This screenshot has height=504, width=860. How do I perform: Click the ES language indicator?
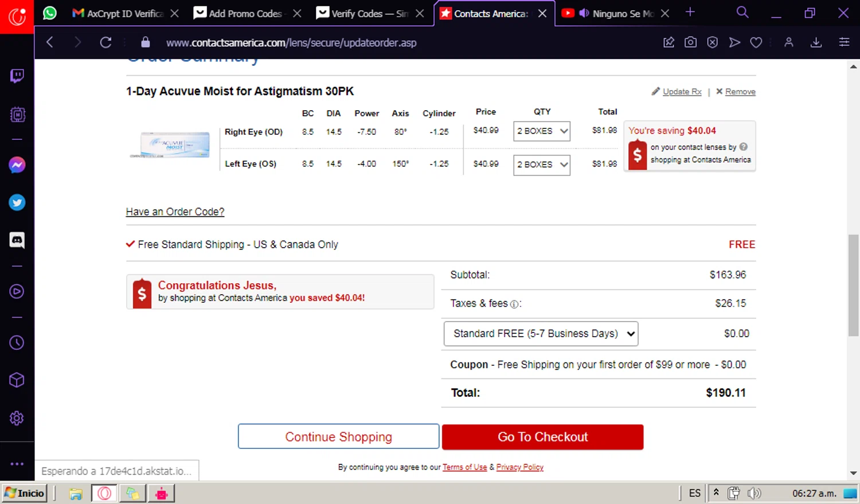pyautogui.click(x=695, y=493)
